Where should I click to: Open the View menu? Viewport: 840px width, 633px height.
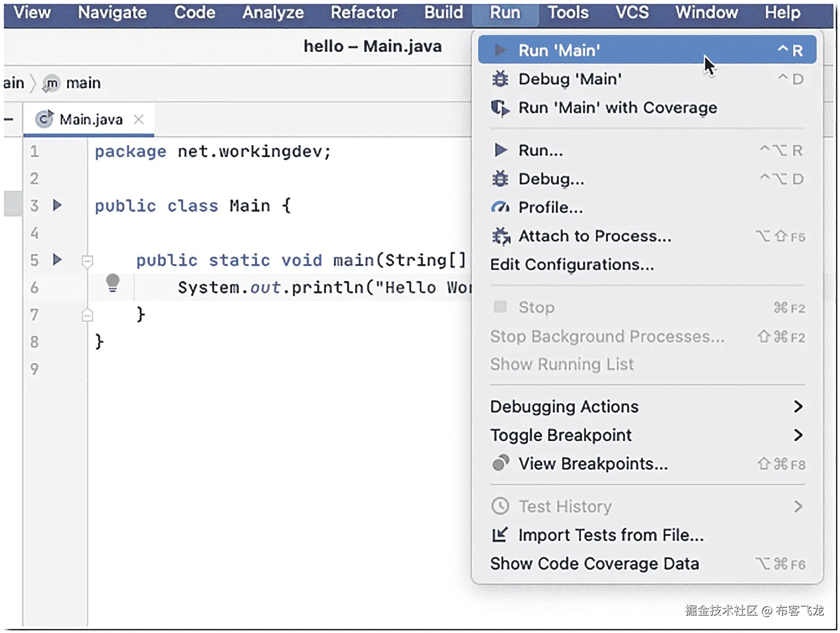[x=32, y=13]
